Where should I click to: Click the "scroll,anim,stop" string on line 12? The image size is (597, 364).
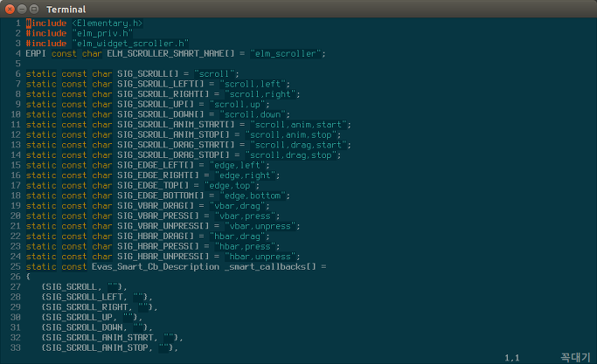290,135
